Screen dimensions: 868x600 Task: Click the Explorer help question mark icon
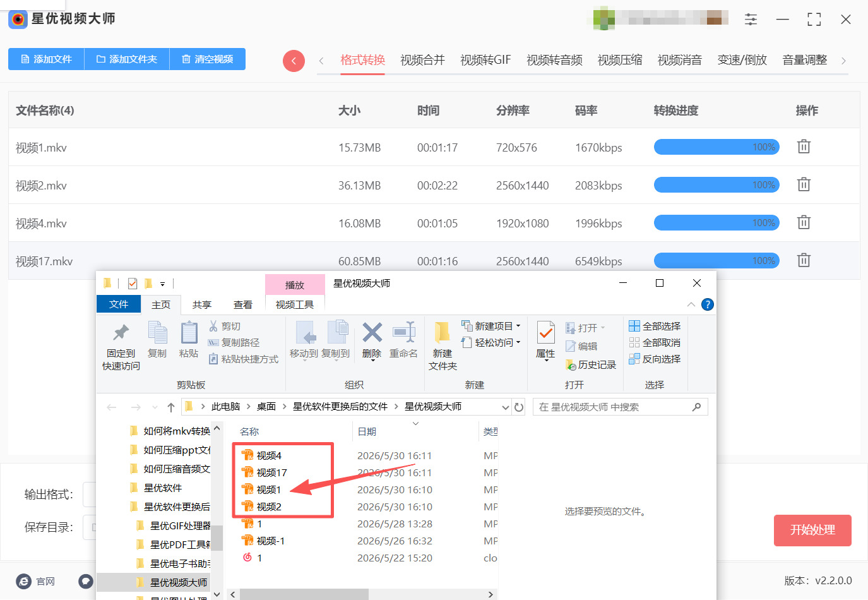(708, 304)
